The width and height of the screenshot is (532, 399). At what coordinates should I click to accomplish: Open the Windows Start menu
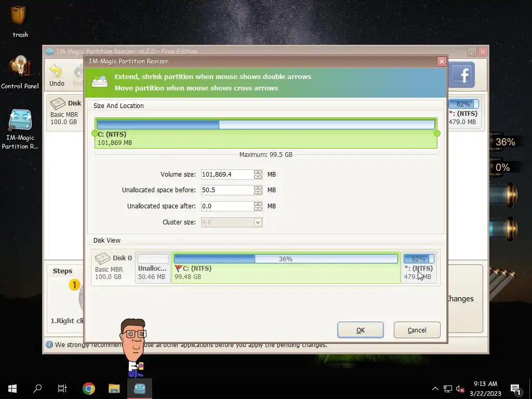pyautogui.click(x=12, y=389)
